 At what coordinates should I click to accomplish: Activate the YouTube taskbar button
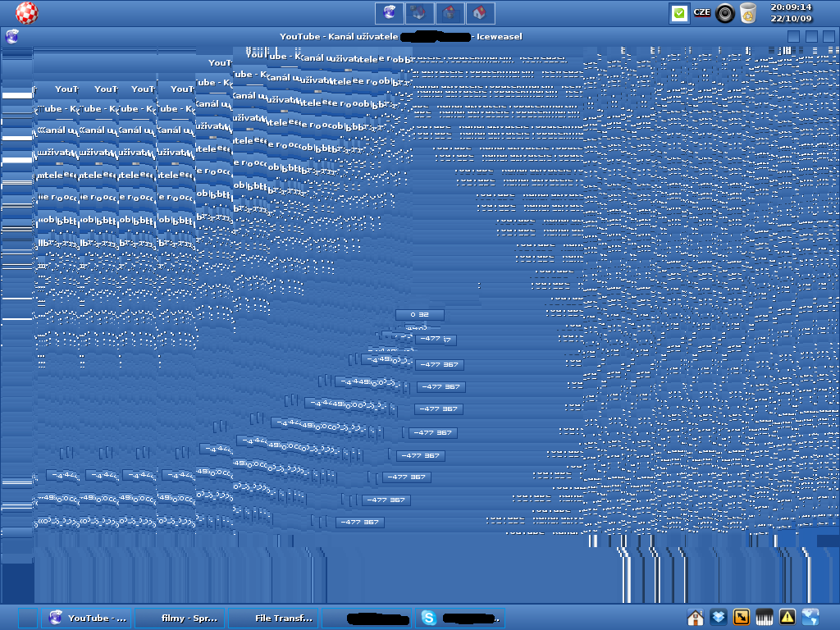[87, 618]
